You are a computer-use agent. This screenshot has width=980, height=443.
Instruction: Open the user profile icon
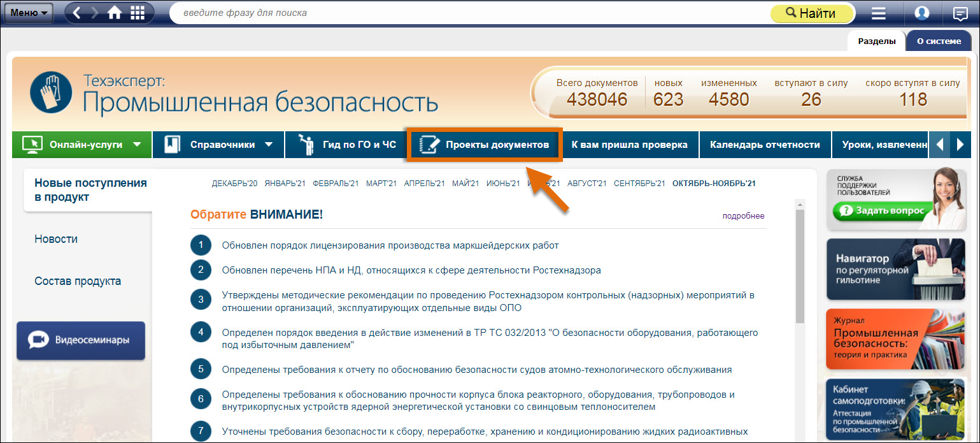(922, 13)
